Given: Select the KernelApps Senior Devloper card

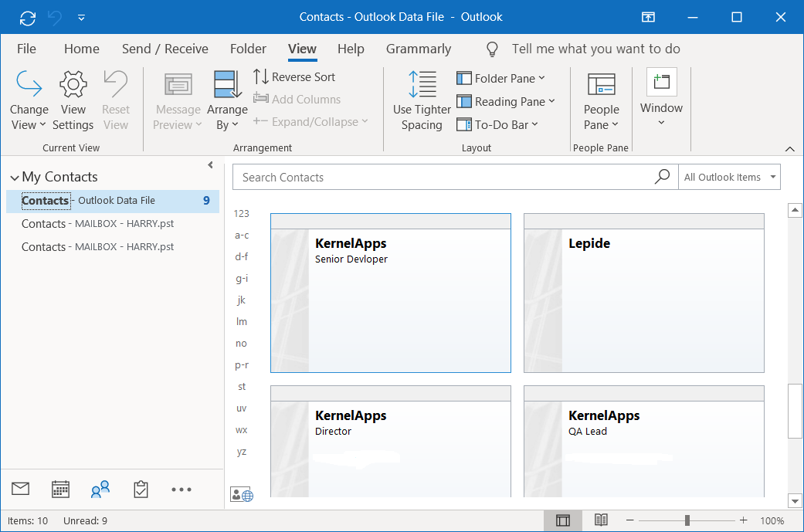Looking at the screenshot, I should click(x=391, y=293).
